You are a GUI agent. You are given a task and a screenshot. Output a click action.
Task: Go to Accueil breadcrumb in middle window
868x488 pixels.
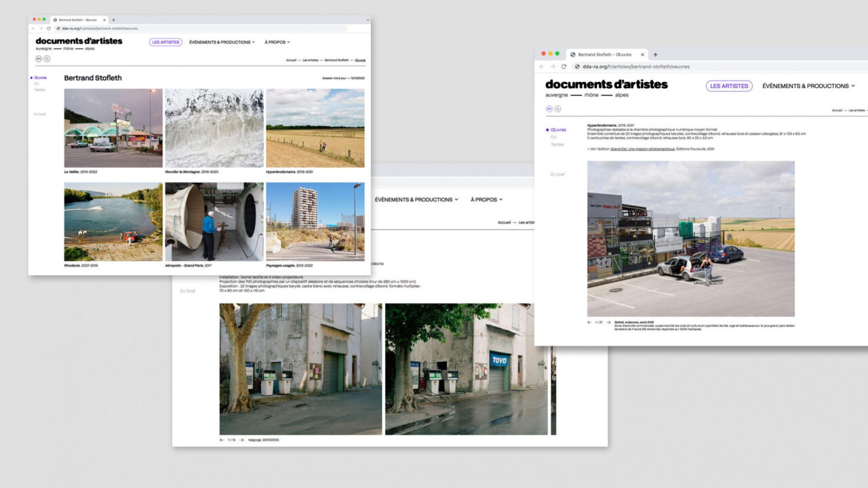click(505, 222)
